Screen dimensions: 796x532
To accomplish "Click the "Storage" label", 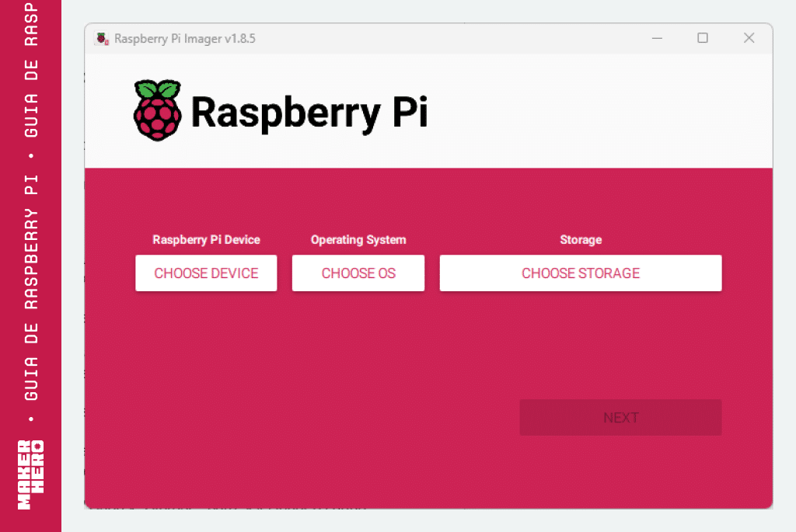I will pos(581,240).
